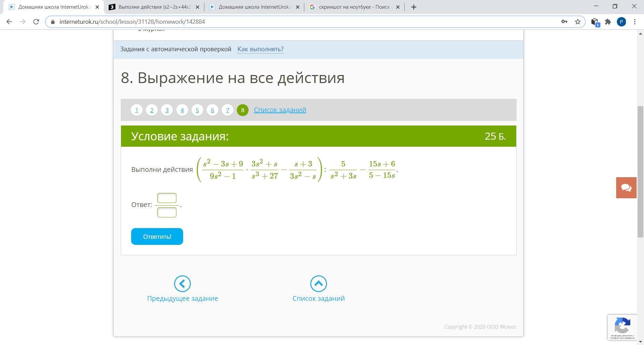The width and height of the screenshot is (644, 345).
Task: Click the previous task arrow circle
Action: pos(182,284)
